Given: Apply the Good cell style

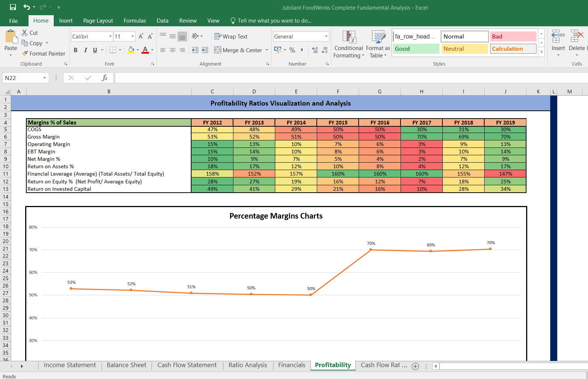Looking at the screenshot, I should (x=416, y=49).
